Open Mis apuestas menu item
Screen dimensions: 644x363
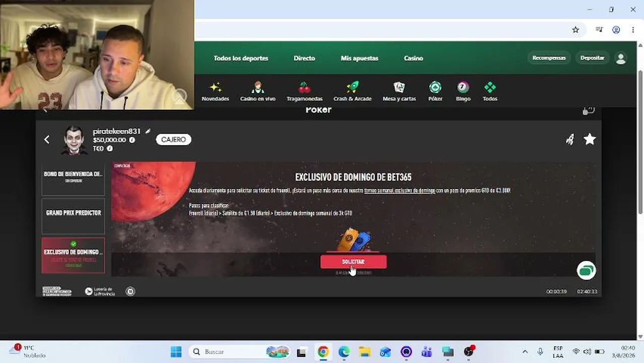[x=359, y=58]
